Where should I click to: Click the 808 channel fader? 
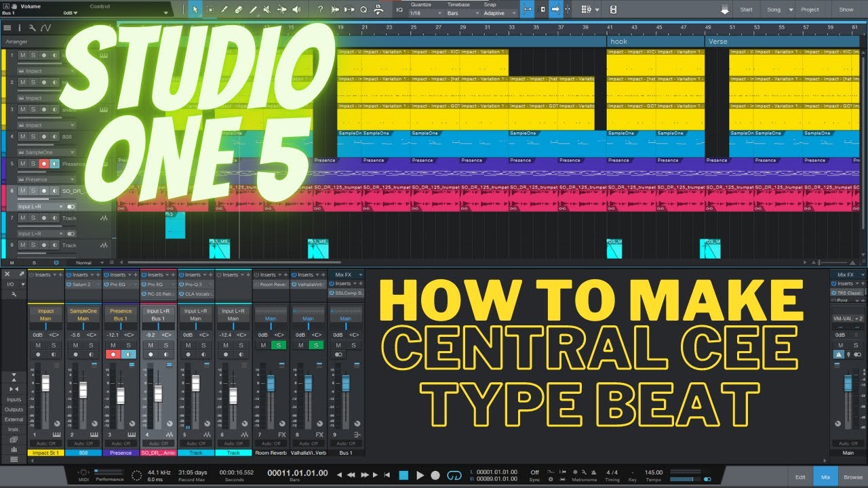click(83, 390)
